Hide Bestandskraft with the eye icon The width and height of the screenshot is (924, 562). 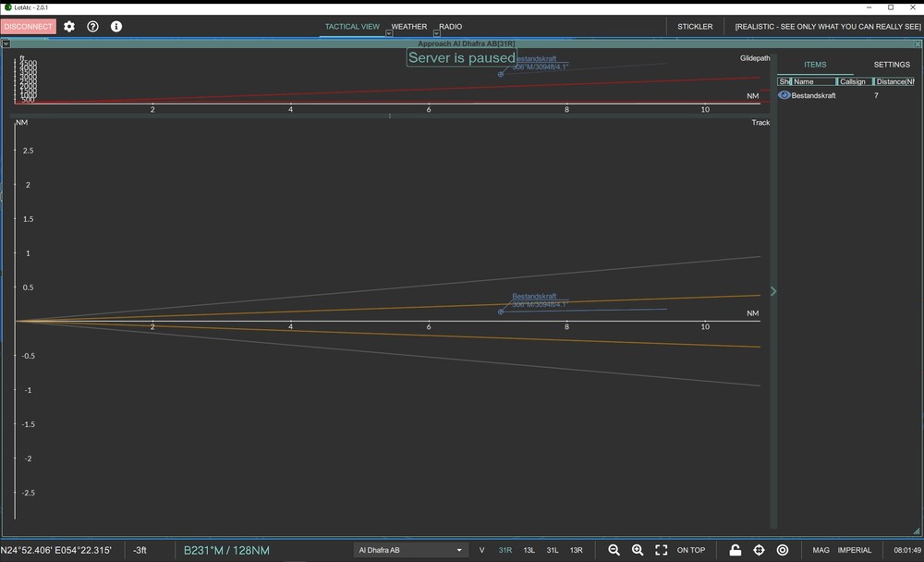pyautogui.click(x=784, y=95)
